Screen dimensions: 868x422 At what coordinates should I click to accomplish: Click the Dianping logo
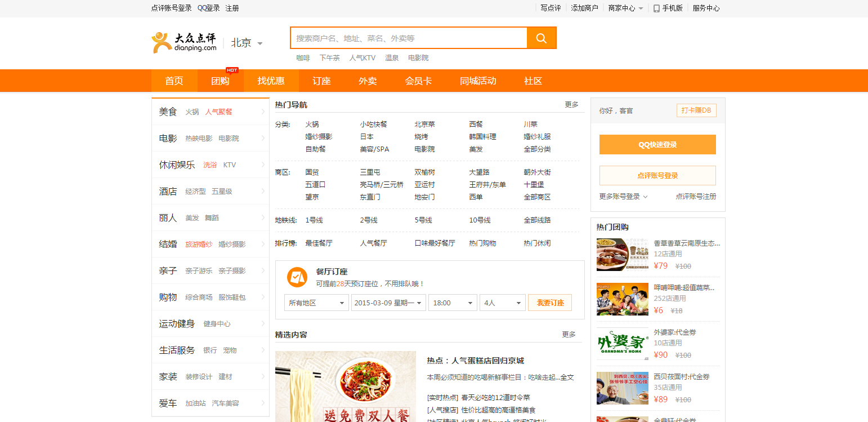tap(184, 42)
